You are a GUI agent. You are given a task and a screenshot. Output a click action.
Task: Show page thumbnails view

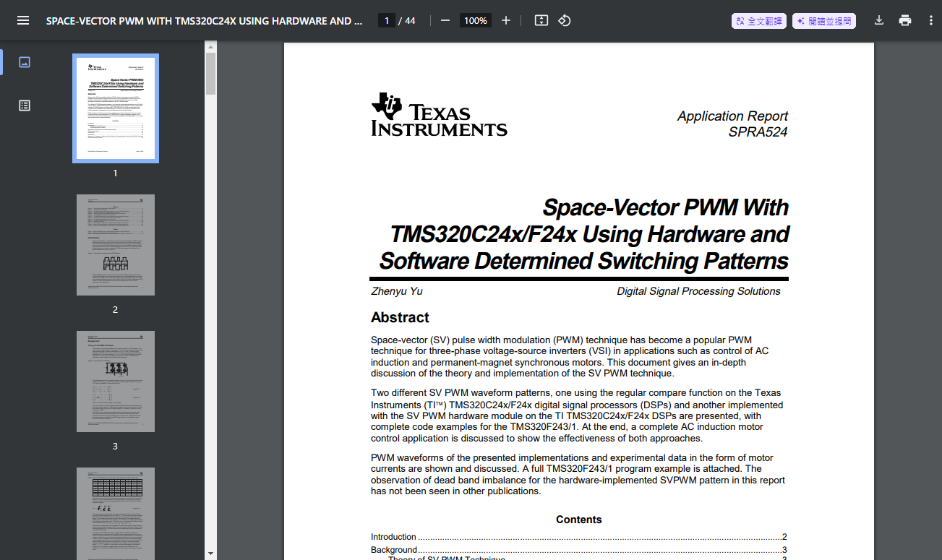click(25, 62)
